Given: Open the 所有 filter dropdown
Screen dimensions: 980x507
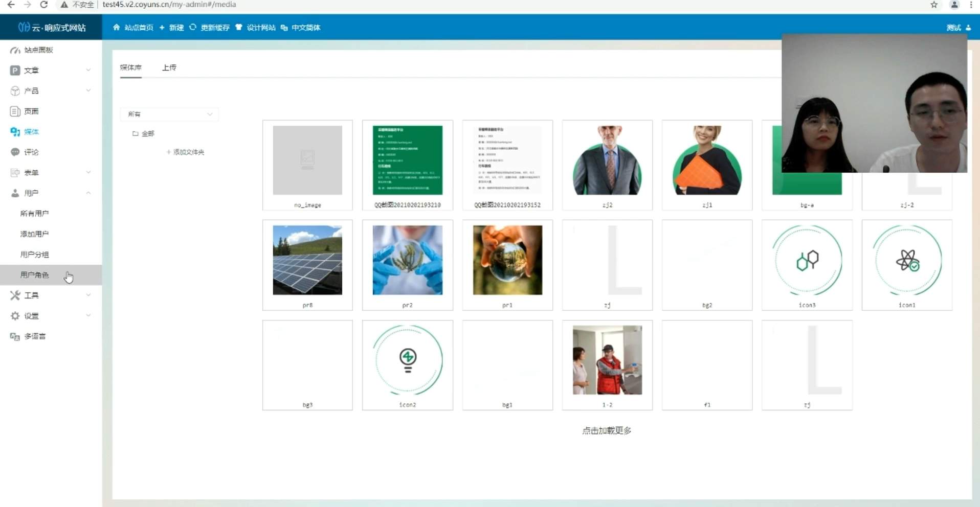Looking at the screenshot, I should [x=169, y=114].
